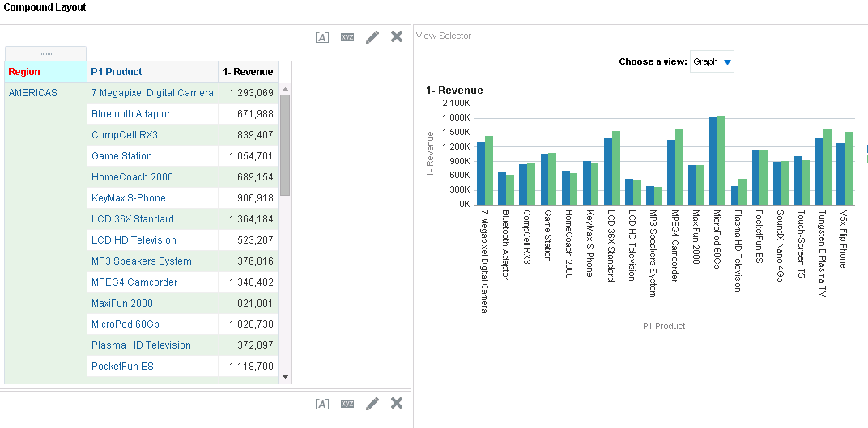
Task: Remove the lower view using its X icon
Action: (x=397, y=403)
